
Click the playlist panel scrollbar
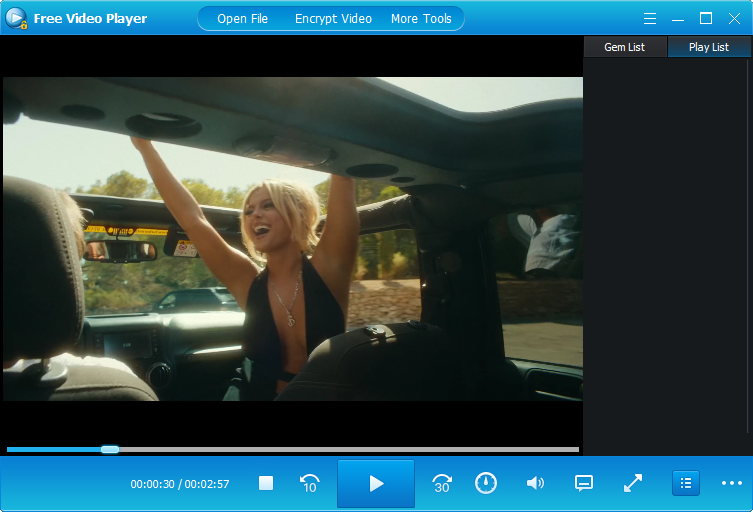(x=749, y=245)
